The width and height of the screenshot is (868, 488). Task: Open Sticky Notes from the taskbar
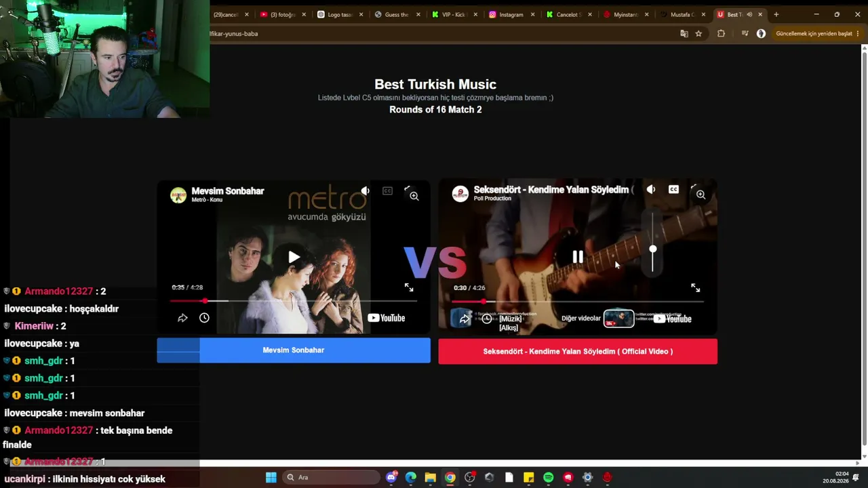point(529,477)
